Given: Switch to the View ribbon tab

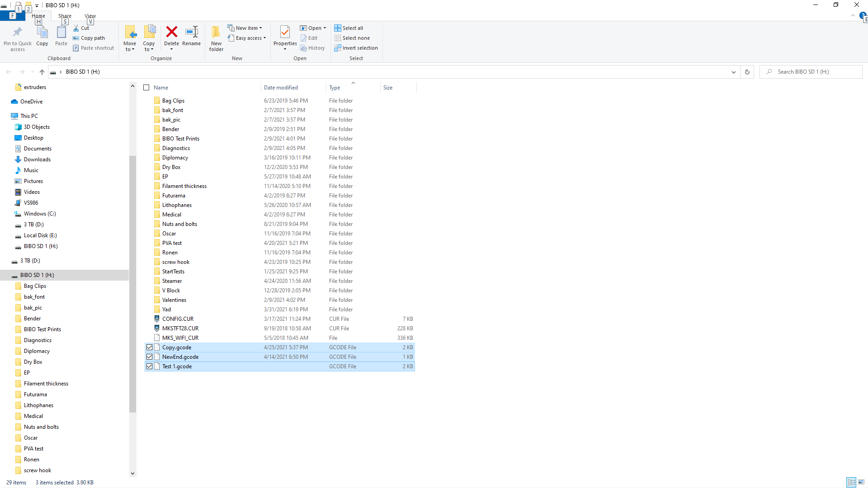Looking at the screenshot, I should (90, 15).
